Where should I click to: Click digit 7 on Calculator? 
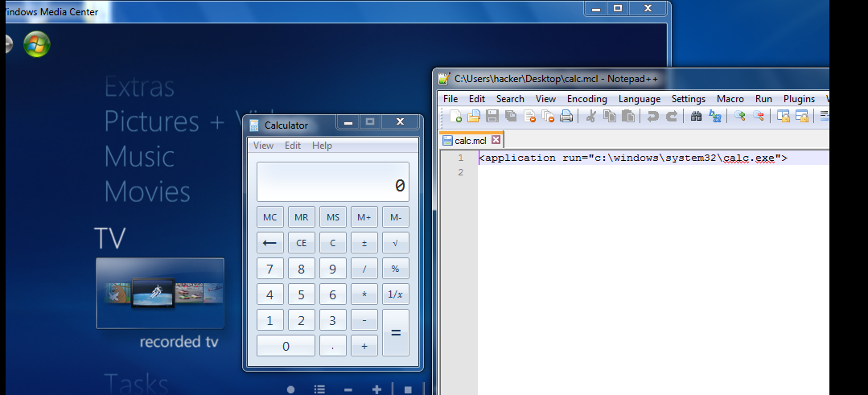(x=270, y=269)
